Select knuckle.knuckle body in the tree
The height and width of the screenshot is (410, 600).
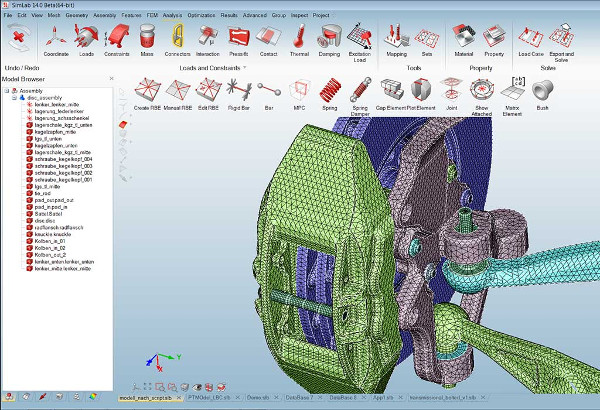[52, 235]
